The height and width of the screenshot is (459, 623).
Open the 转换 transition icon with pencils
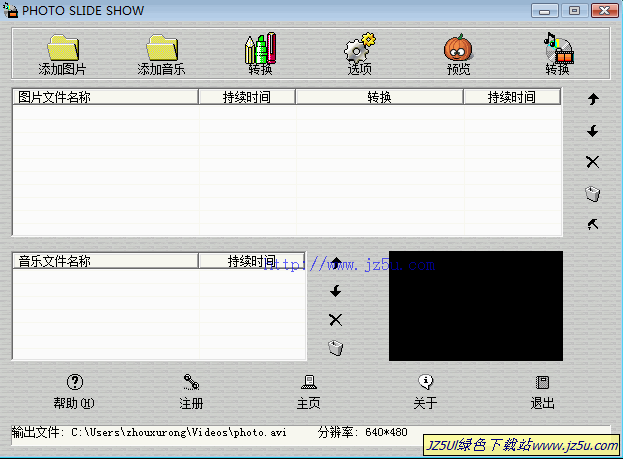[x=260, y=48]
